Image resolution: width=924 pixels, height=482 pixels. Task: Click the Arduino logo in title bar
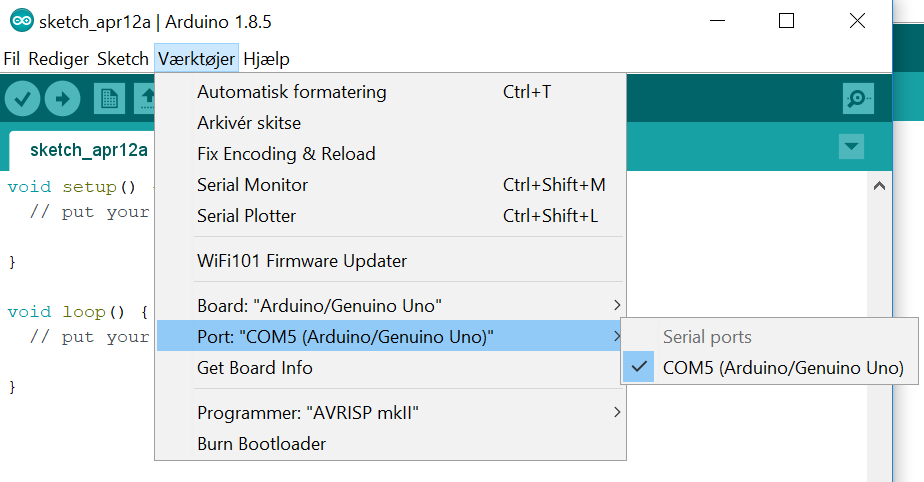click(x=20, y=21)
